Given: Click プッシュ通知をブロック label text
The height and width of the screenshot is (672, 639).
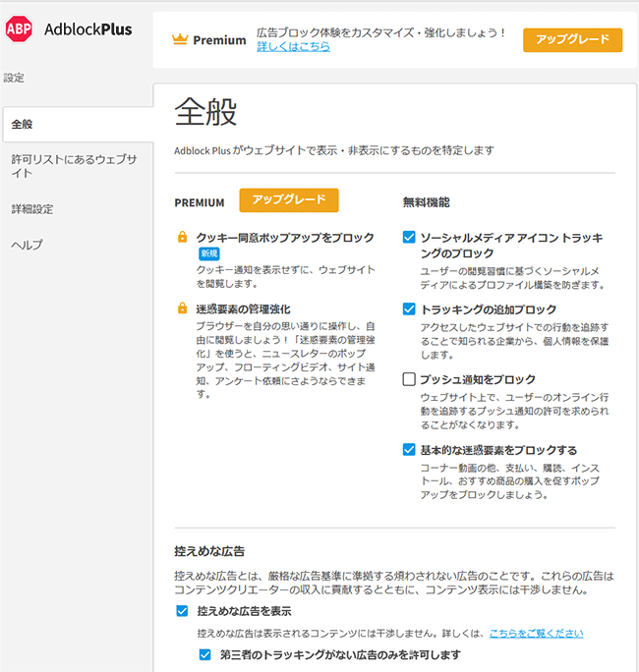Looking at the screenshot, I should [x=478, y=379].
